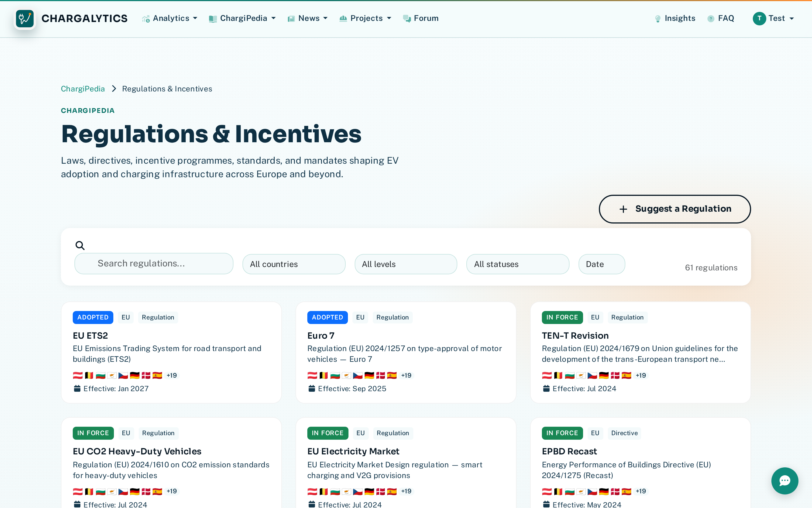The width and height of the screenshot is (812, 508).
Task: Open the TEN-T Revision regulation title
Action: click(575, 335)
